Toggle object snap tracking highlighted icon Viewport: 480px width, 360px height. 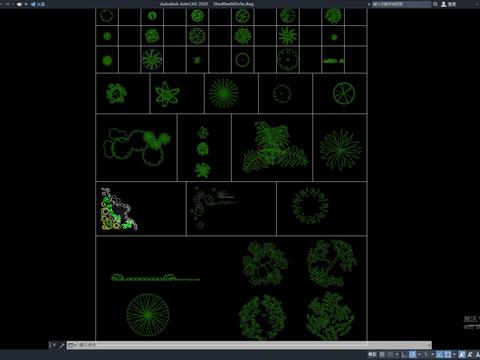tap(440, 354)
